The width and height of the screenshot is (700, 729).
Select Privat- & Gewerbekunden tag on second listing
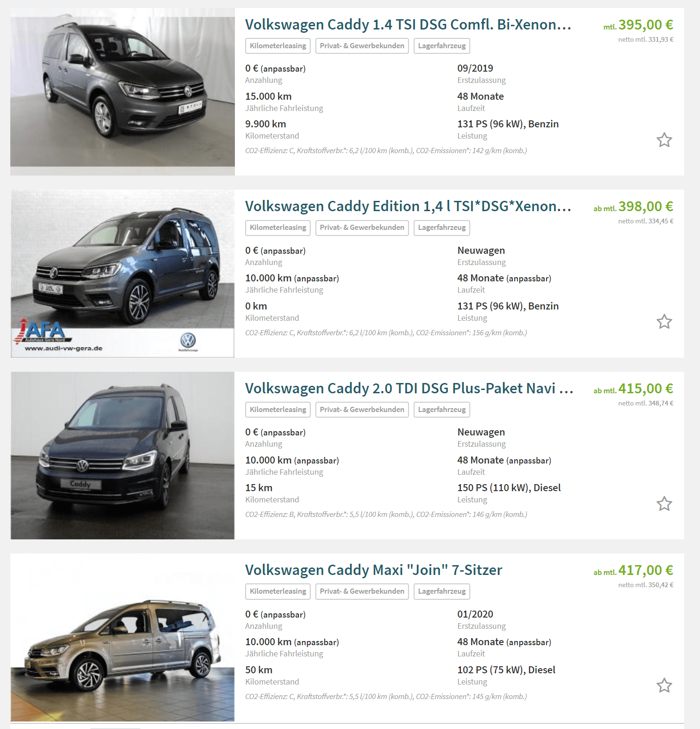(362, 228)
